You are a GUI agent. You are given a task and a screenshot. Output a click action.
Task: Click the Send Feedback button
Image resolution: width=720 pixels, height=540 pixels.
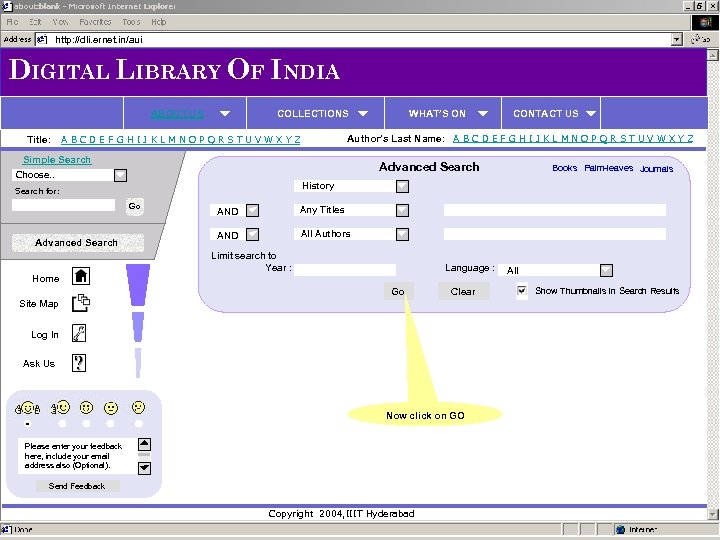click(77, 486)
